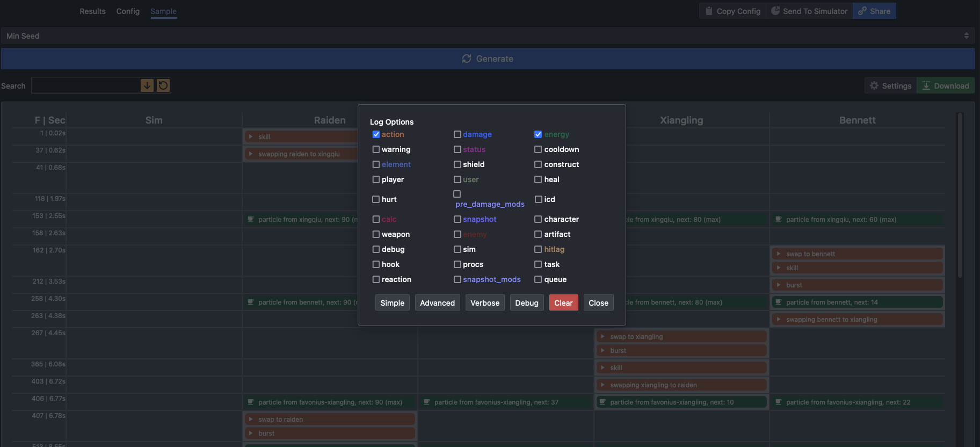
Task: Select the Bennett column header
Action: click(x=857, y=120)
